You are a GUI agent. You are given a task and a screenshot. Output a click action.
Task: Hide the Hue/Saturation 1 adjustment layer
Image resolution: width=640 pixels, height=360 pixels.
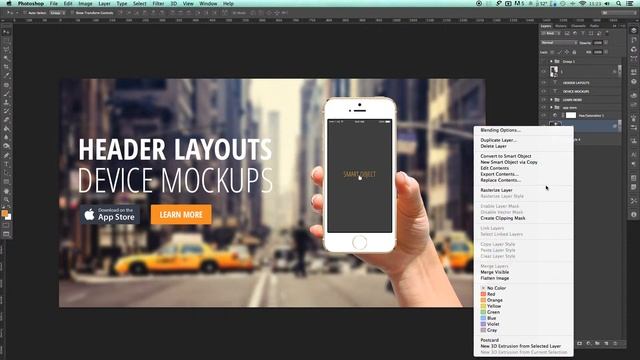click(544, 116)
